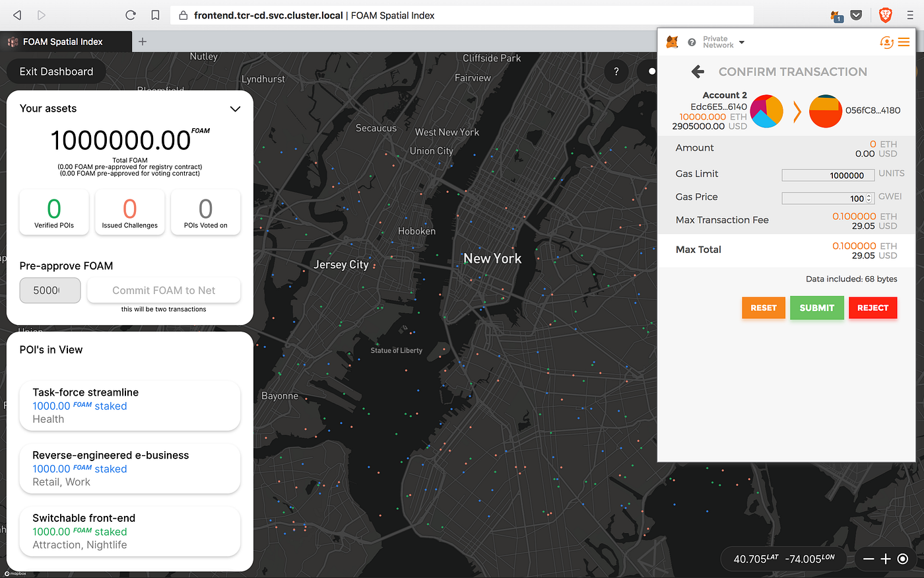Click Exit Dashboard button

(x=56, y=71)
